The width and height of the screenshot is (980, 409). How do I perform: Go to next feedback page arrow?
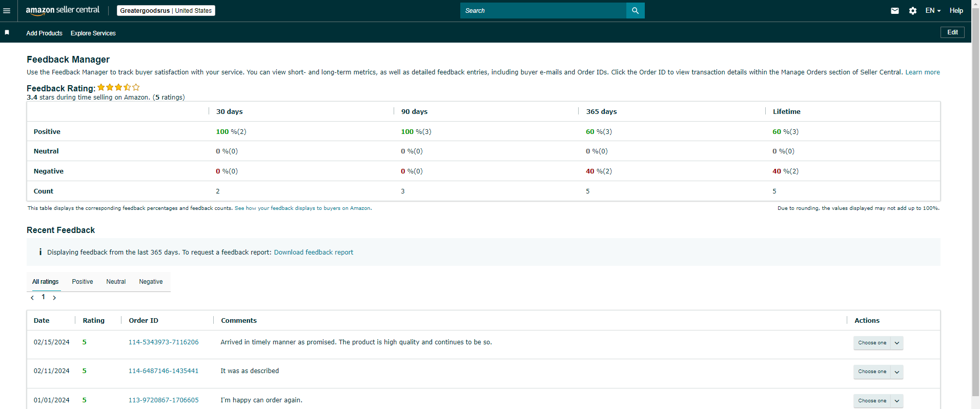54,298
